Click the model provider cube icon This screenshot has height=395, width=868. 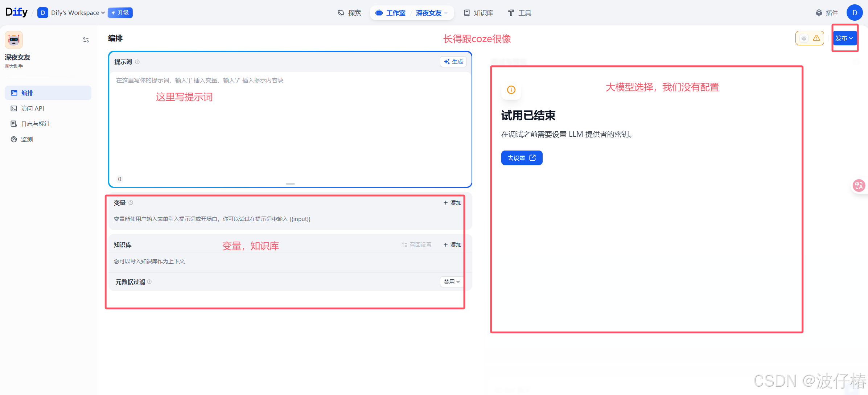click(x=804, y=38)
